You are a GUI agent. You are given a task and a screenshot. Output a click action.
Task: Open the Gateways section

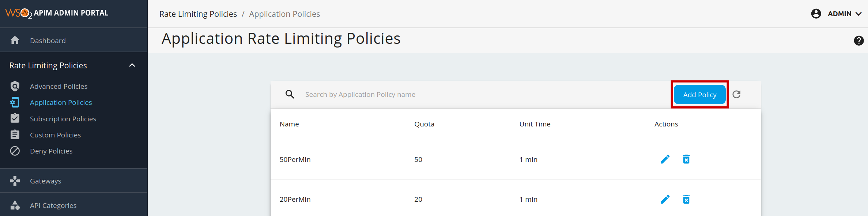tap(45, 181)
